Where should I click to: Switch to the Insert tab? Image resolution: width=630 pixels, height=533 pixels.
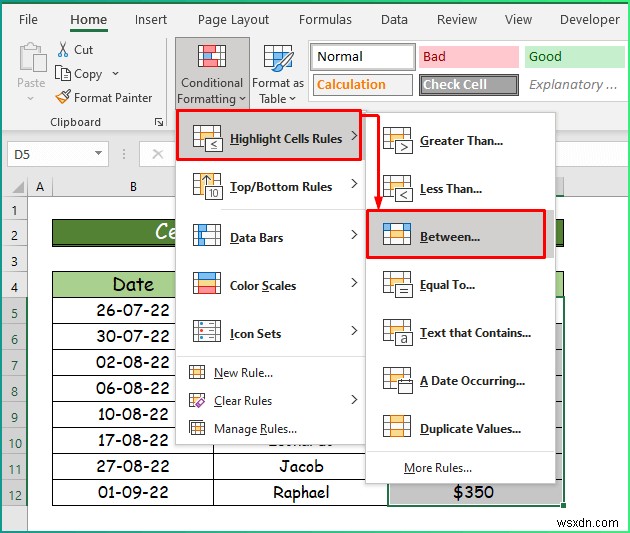(151, 19)
